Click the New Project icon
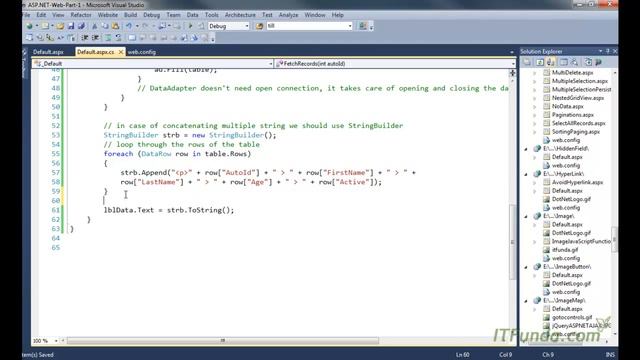This screenshot has width=640, height=360. point(29,26)
